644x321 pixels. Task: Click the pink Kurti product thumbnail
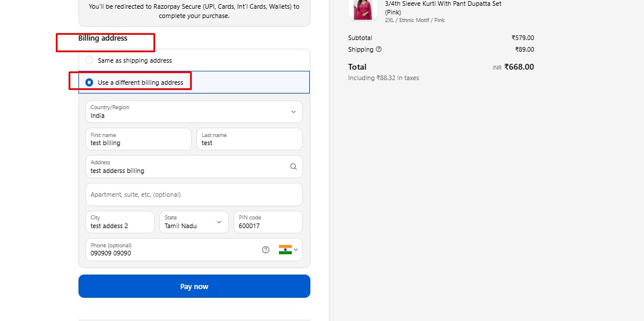click(x=363, y=9)
